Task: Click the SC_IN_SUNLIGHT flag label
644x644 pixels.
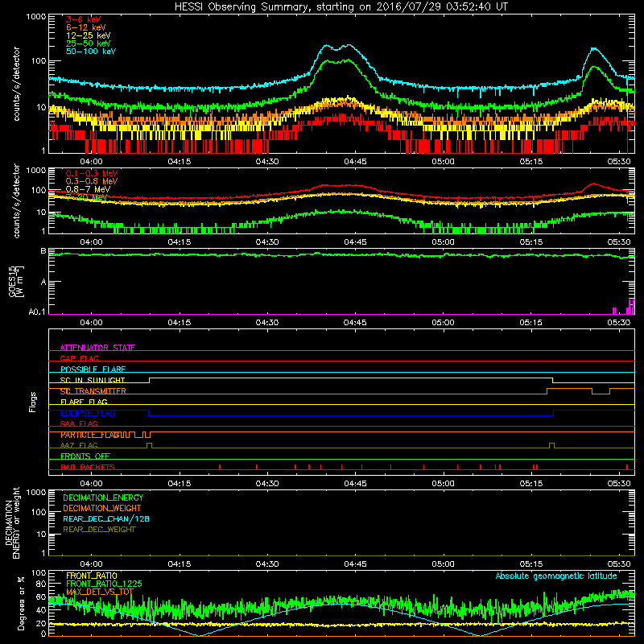Action: click(x=93, y=380)
